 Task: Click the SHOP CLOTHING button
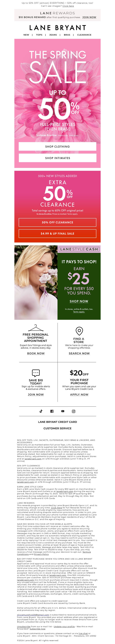pos(57,147)
